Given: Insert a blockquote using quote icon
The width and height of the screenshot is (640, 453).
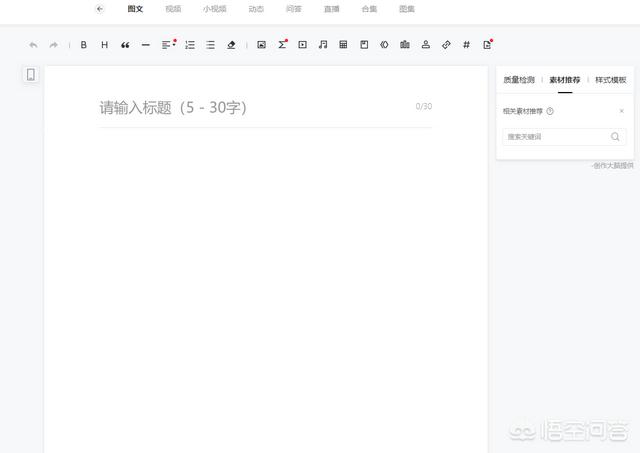Looking at the screenshot, I should pyautogui.click(x=125, y=45).
